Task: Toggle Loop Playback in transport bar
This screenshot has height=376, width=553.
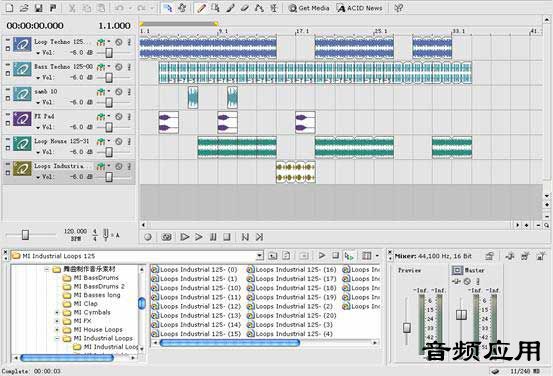Action: tap(166, 237)
